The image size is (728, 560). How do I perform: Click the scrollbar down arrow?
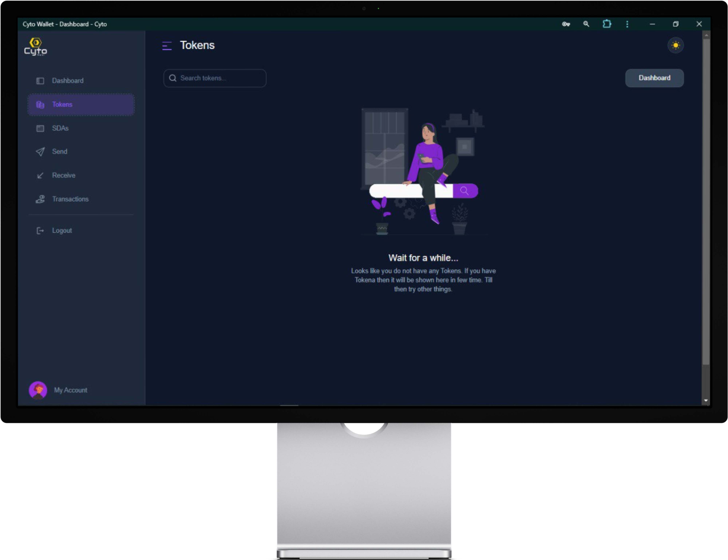(x=706, y=401)
